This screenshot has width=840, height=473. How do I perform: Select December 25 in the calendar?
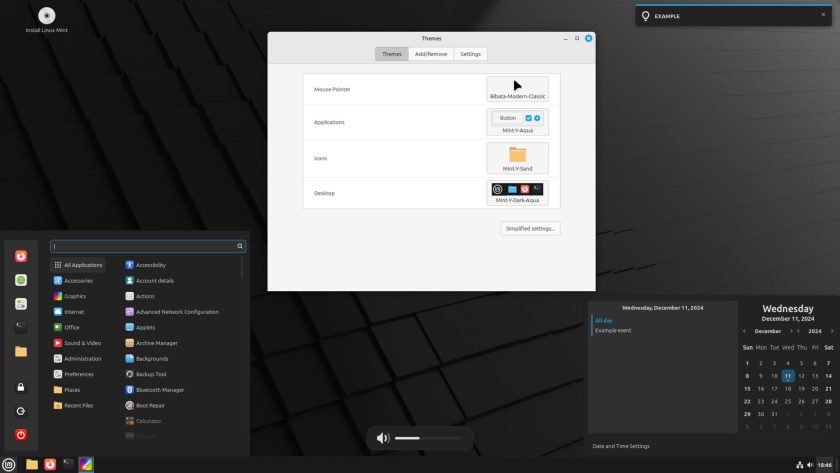(788, 401)
